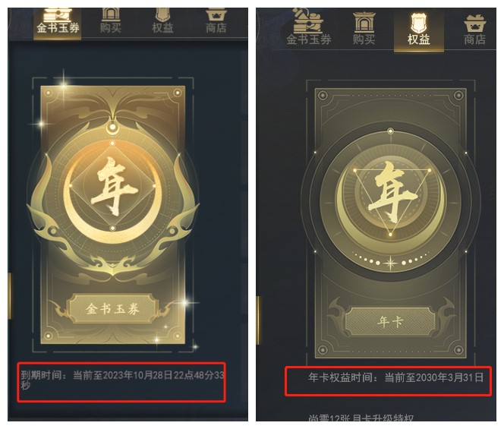
Task: Open the 商店 basket icon in right panel
Action: [x=474, y=23]
